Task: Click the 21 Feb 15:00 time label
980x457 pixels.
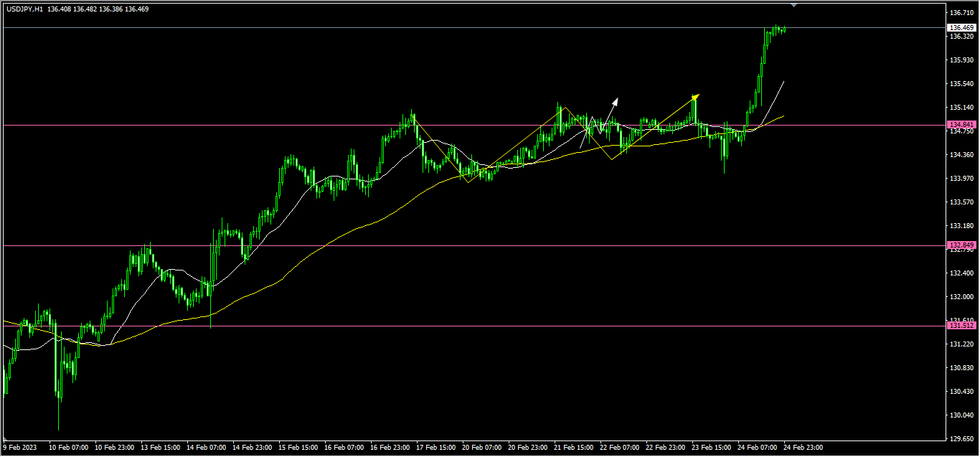Action: 573,448
